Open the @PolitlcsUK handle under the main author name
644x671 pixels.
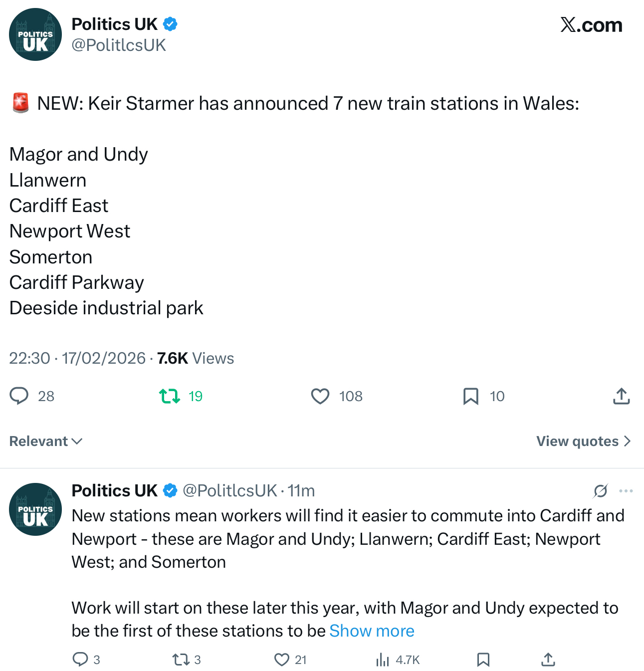click(119, 45)
